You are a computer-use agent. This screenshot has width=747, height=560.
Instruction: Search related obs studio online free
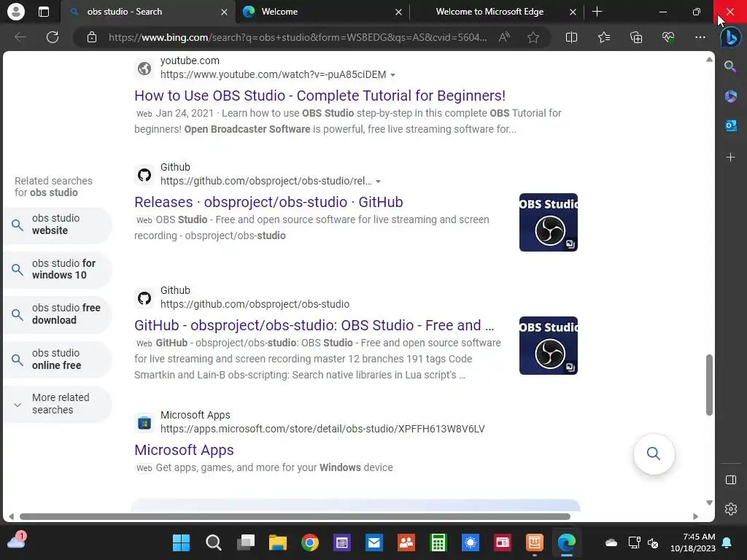pos(57,359)
